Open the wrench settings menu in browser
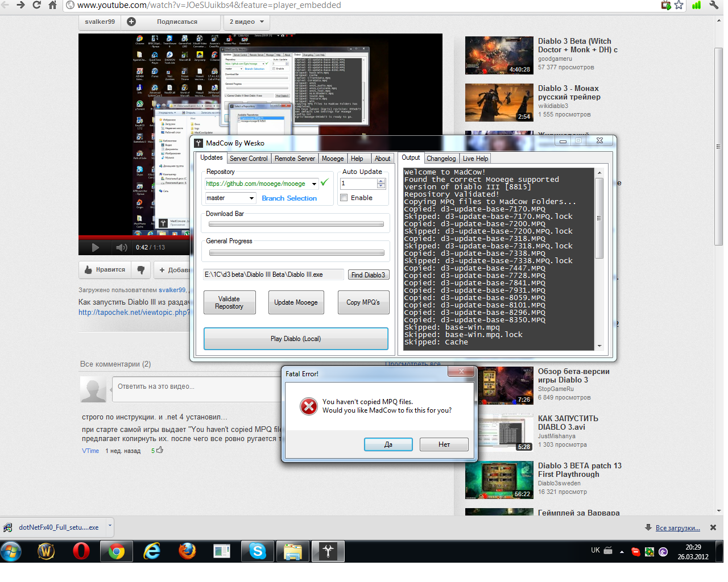728x582 pixels. tap(714, 5)
